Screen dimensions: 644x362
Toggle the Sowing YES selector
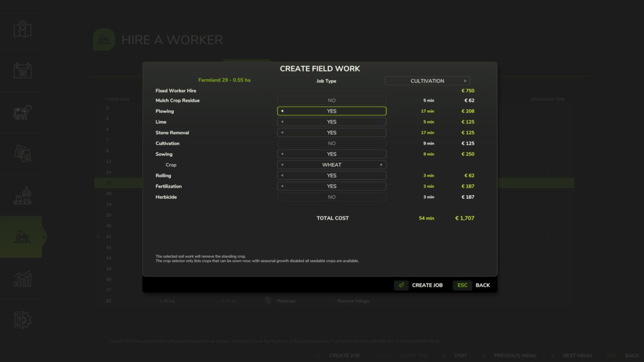332,154
